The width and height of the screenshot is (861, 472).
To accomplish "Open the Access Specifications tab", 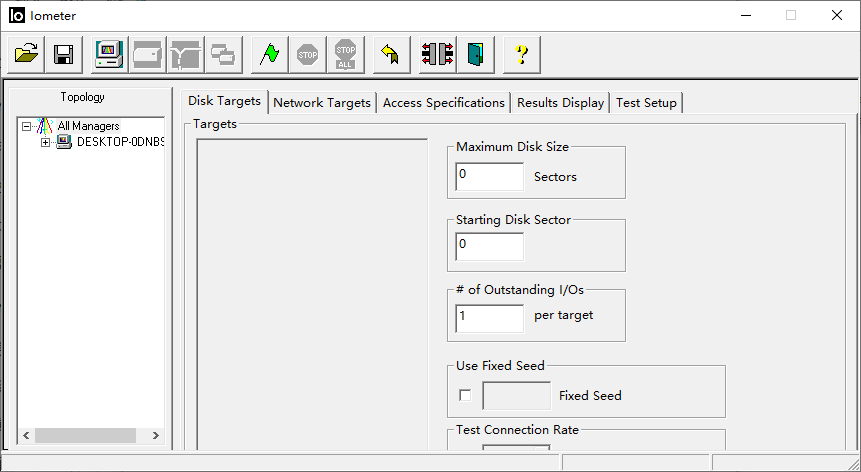I will (443, 103).
